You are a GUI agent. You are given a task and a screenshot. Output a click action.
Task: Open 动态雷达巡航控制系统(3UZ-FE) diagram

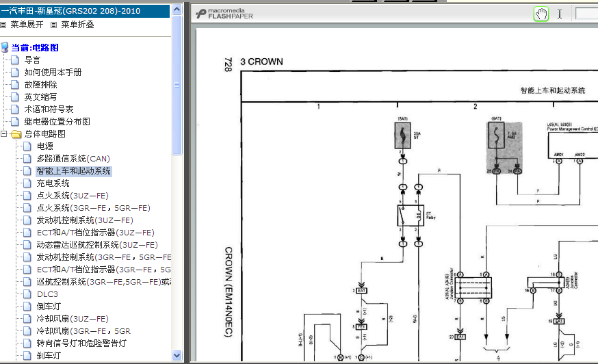point(97,244)
